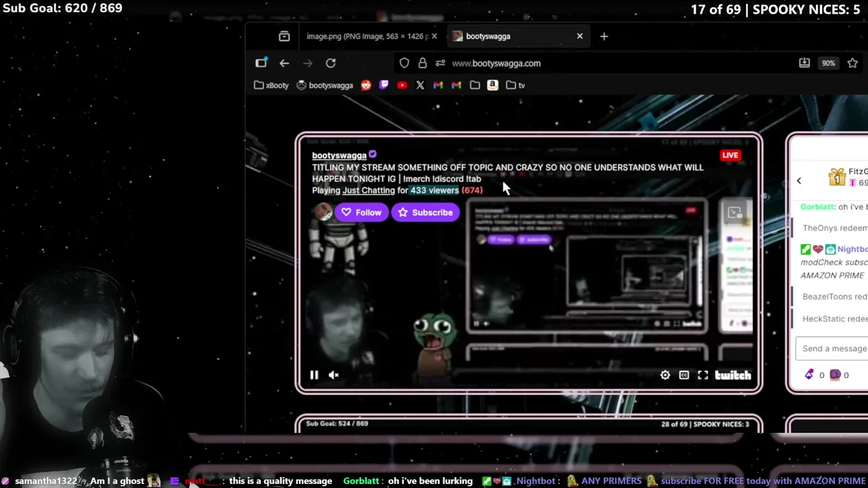Open the unnamed bookmarks folder
868x488 pixels.
tap(475, 85)
